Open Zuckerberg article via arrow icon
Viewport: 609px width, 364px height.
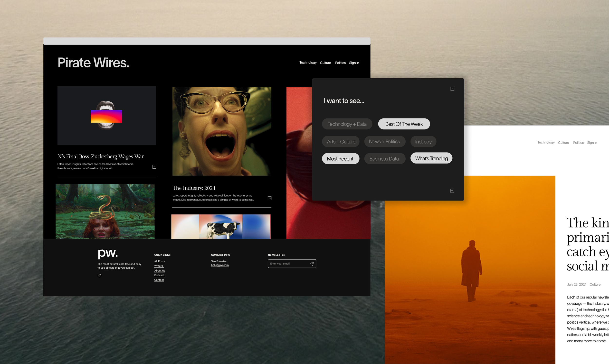pyautogui.click(x=154, y=167)
